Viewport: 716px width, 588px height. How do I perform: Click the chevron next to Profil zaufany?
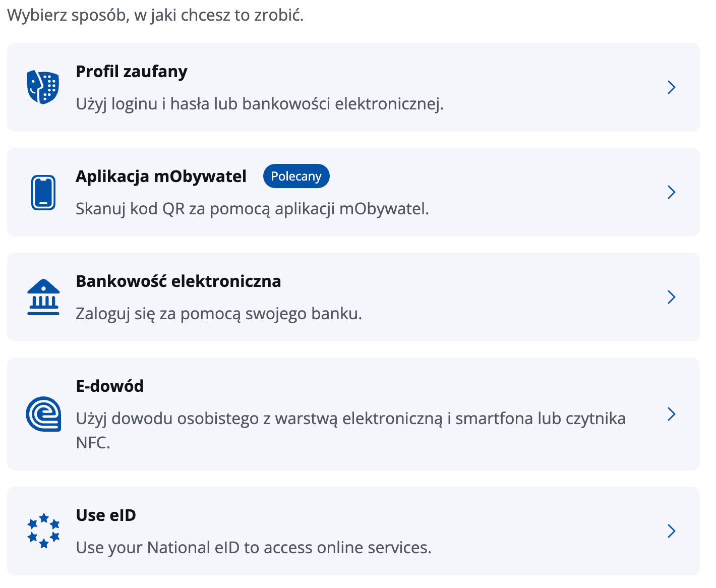(x=671, y=87)
